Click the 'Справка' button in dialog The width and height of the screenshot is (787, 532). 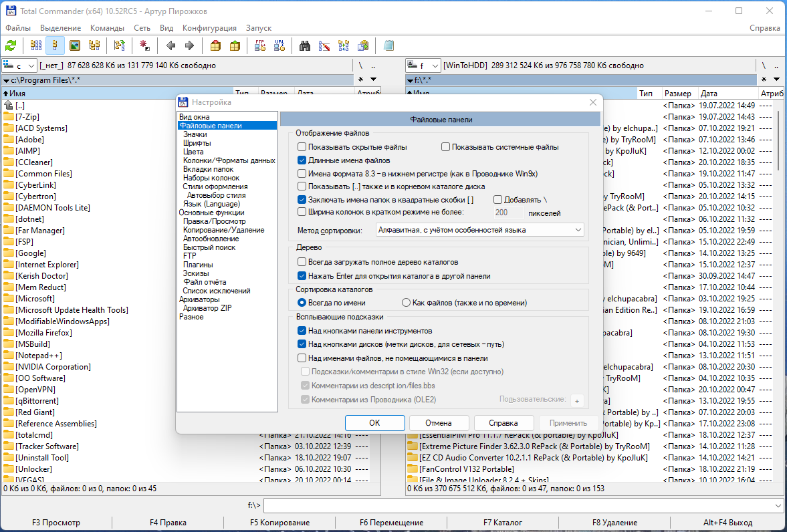pos(503,422)
